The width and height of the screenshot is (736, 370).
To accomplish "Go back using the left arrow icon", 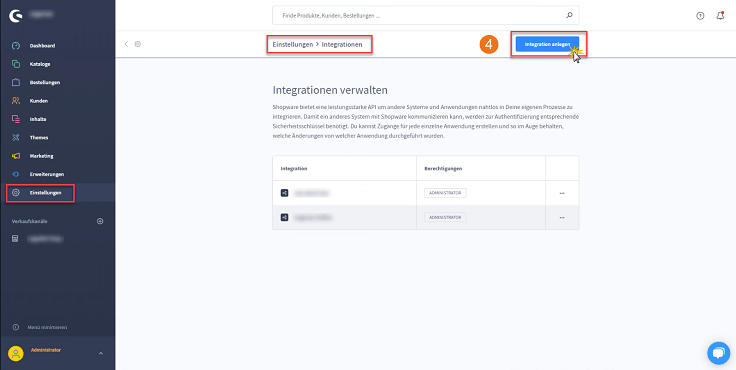I will click(x=126, y=44).
